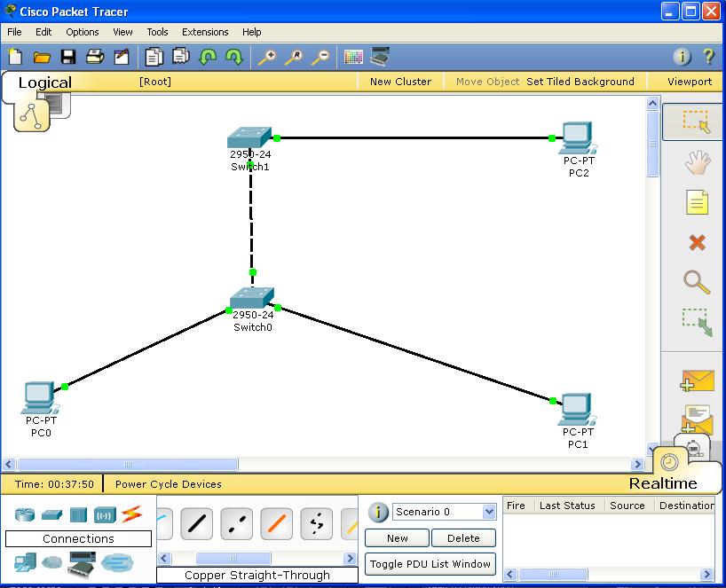Click the Open folder toolbar icon
Screen dimensions: 726x588
(x=42, y=58)
